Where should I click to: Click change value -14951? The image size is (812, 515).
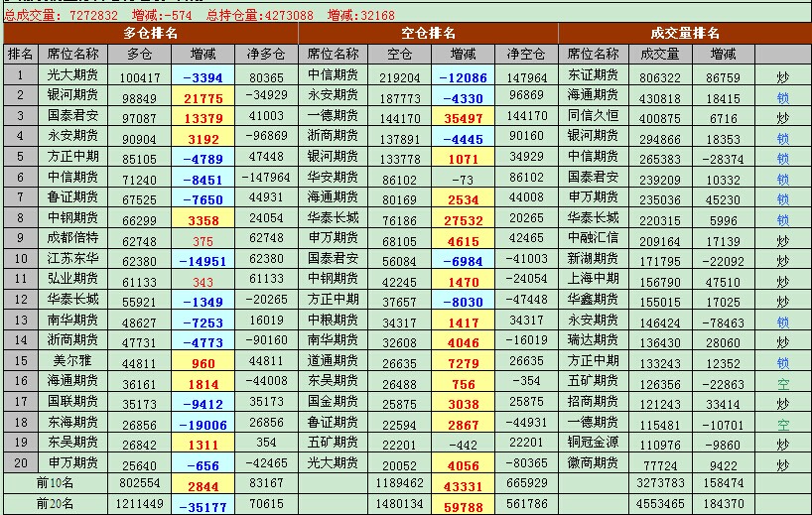point(203,261)
